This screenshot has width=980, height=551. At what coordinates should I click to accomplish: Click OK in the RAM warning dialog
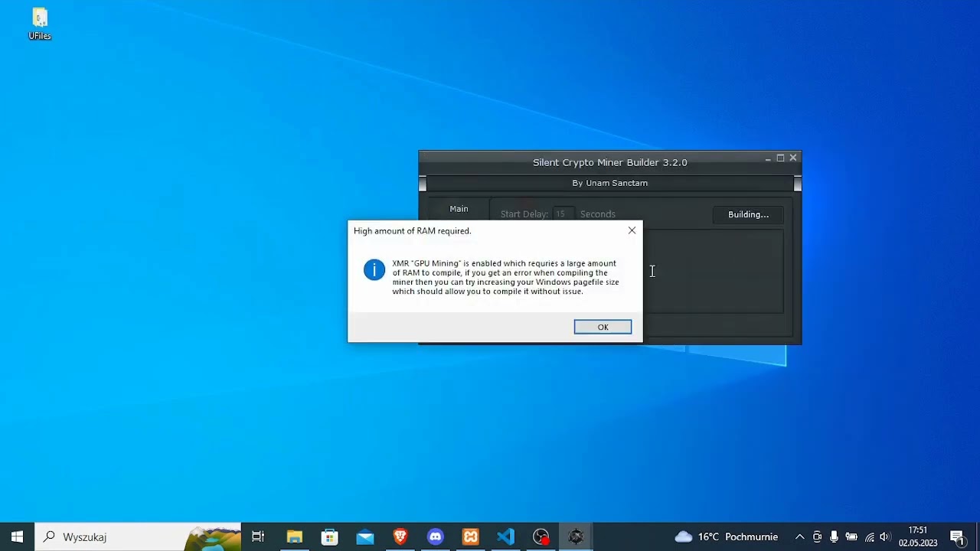(x=603, y=327)
